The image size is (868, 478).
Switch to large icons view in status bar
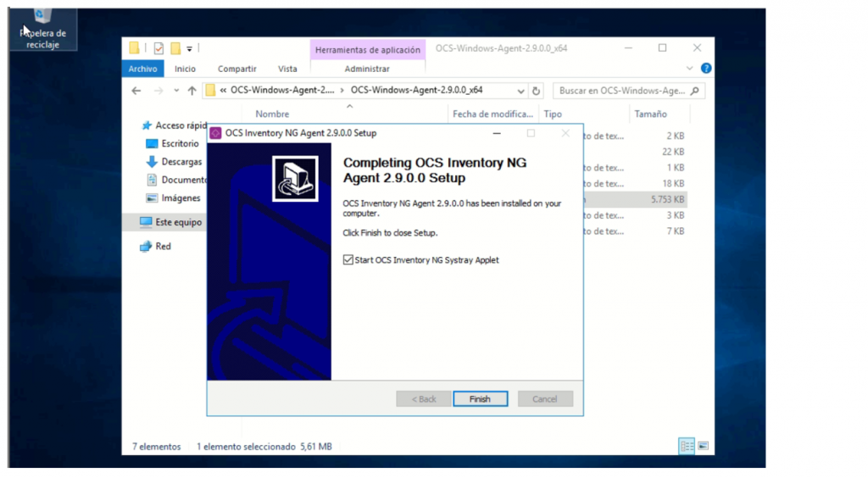pos(703,446)
